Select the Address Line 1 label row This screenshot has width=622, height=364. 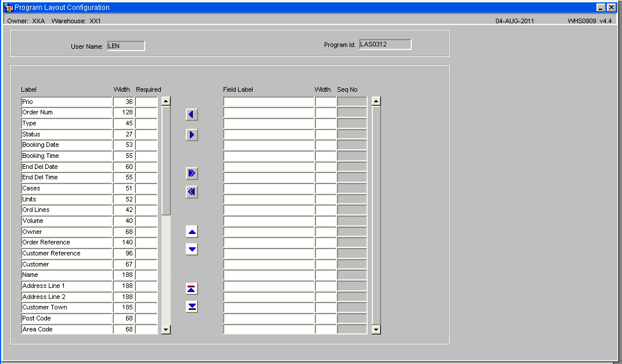click(x=67, y=286)
